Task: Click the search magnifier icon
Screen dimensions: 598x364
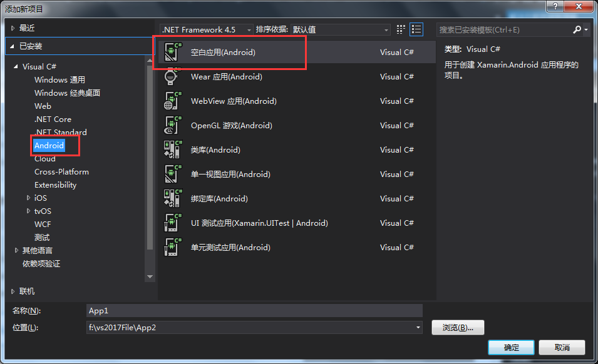Action: (577, 29)
